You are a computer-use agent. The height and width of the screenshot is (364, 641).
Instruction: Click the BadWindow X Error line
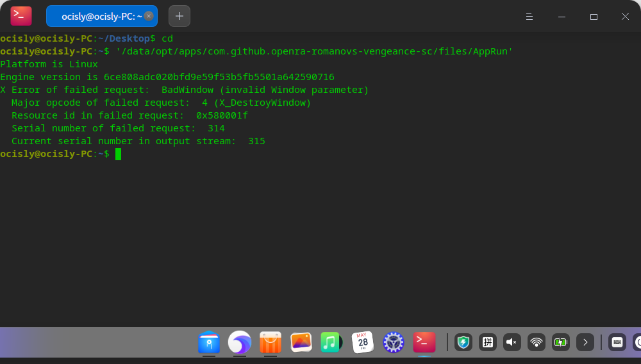[185, 90]
